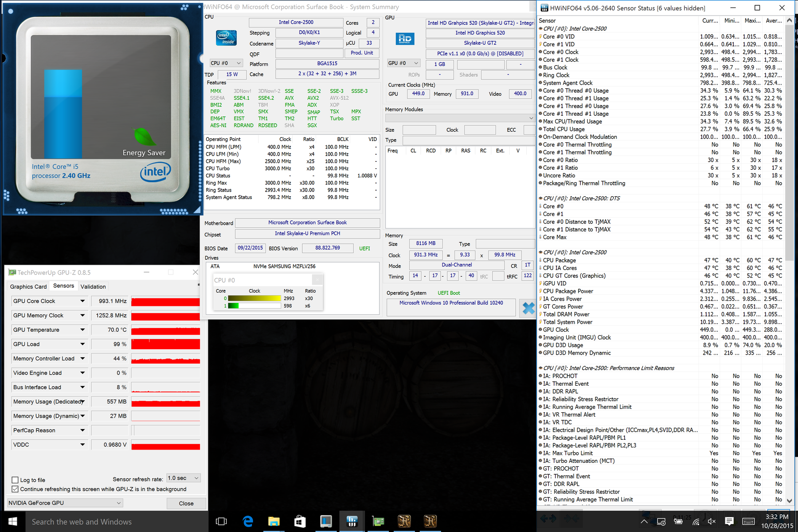
Task: Click the Maximum column header in Sensor Status
Action: click(x=753, y=20)
